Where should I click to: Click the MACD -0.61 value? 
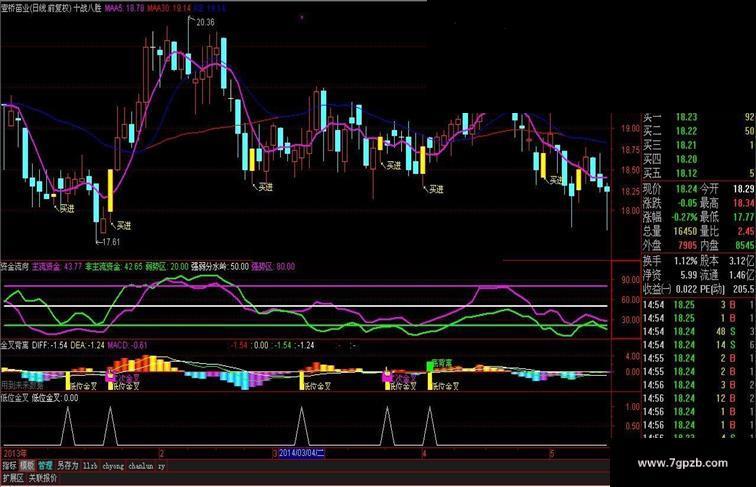pyautogui.click(x=127, y=345)
